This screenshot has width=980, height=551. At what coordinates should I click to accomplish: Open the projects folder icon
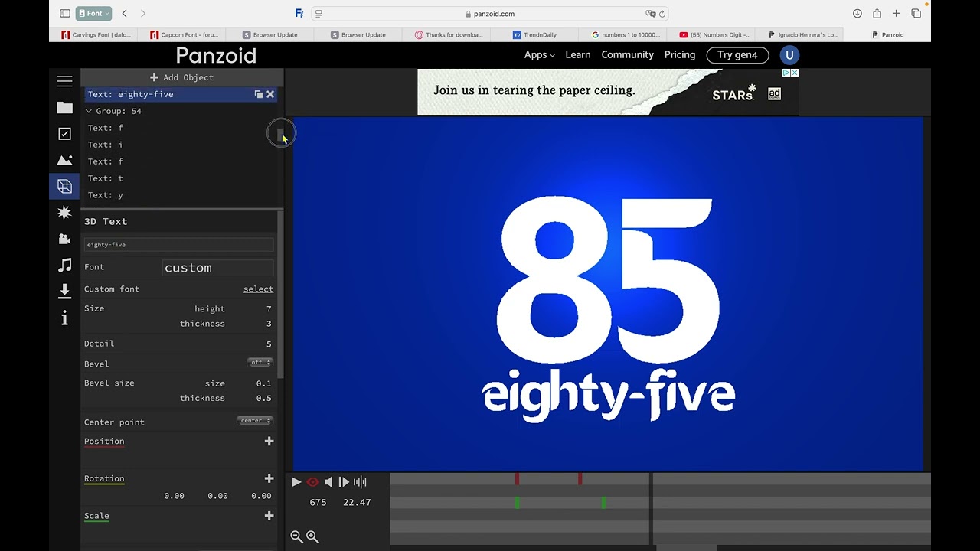point(64,108)
